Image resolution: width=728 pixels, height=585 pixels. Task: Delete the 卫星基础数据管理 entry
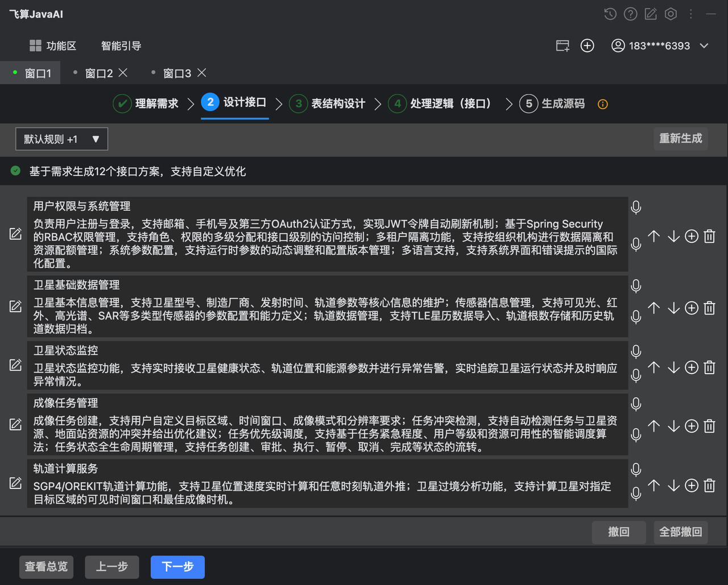(x=710, y=308)
